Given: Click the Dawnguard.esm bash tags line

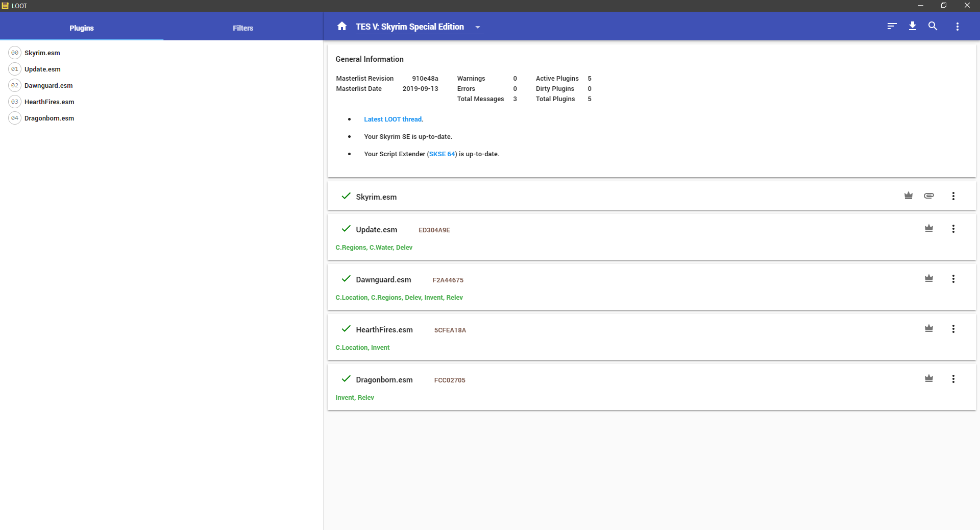Looking at the screenshot, I should 399,298.
